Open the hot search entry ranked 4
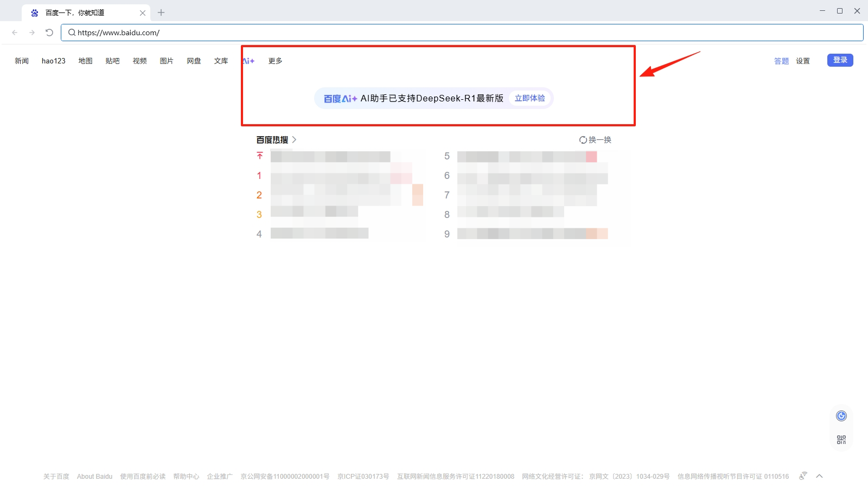 click(312, 234)
